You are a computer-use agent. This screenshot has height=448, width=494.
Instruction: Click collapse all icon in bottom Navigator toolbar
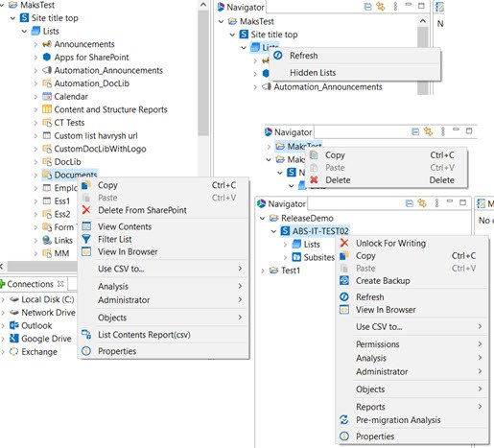[x=409, y=203]
